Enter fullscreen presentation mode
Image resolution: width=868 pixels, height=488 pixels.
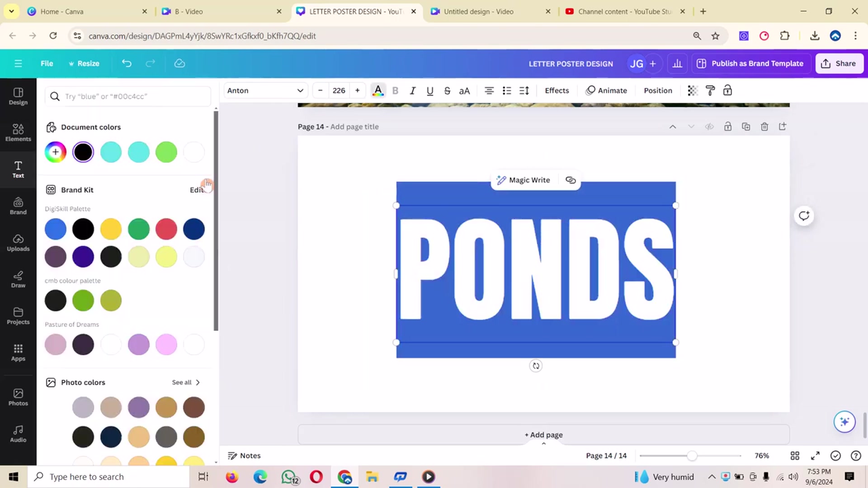click(815, 455)
